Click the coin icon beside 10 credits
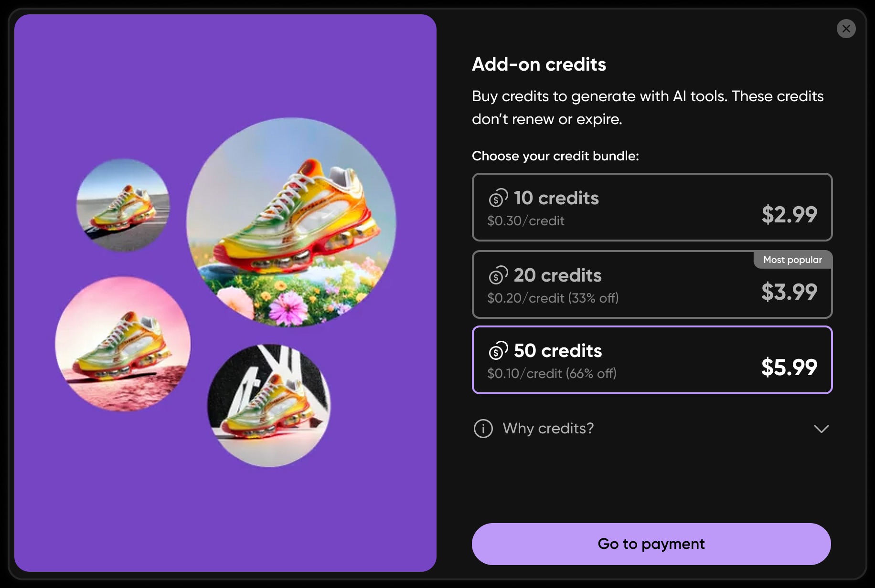 tap(498, 198)
